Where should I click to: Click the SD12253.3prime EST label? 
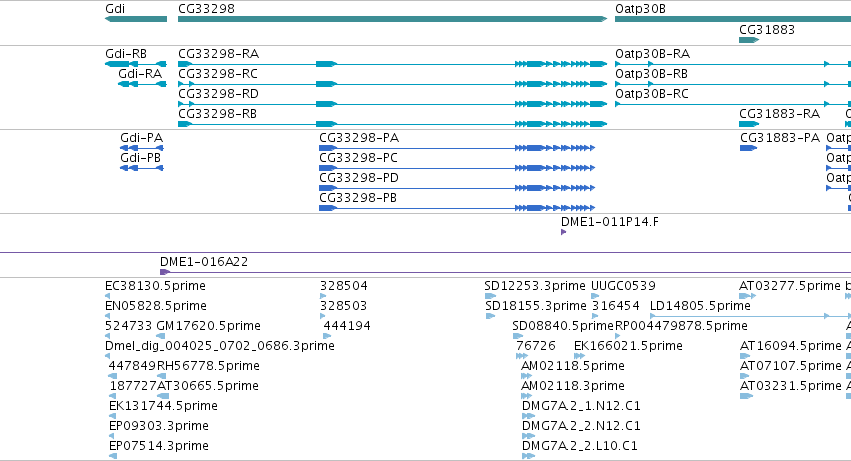click(535, 286)
